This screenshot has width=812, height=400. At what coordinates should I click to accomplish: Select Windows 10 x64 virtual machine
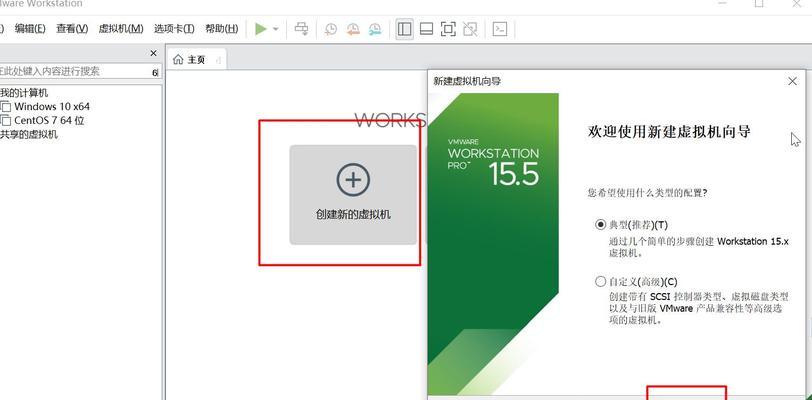coord(52,107)
